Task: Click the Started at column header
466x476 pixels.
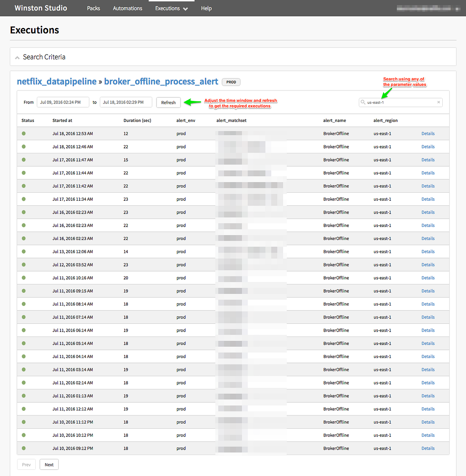Action: pos(63,121)
